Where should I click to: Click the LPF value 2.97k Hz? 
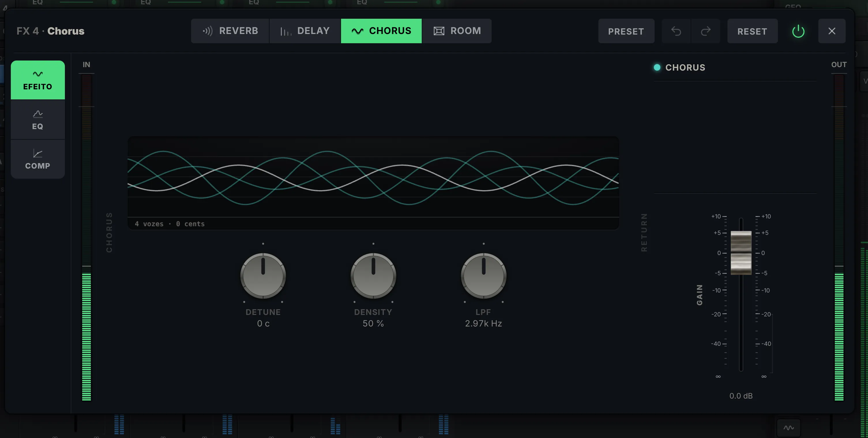[484, 324]
